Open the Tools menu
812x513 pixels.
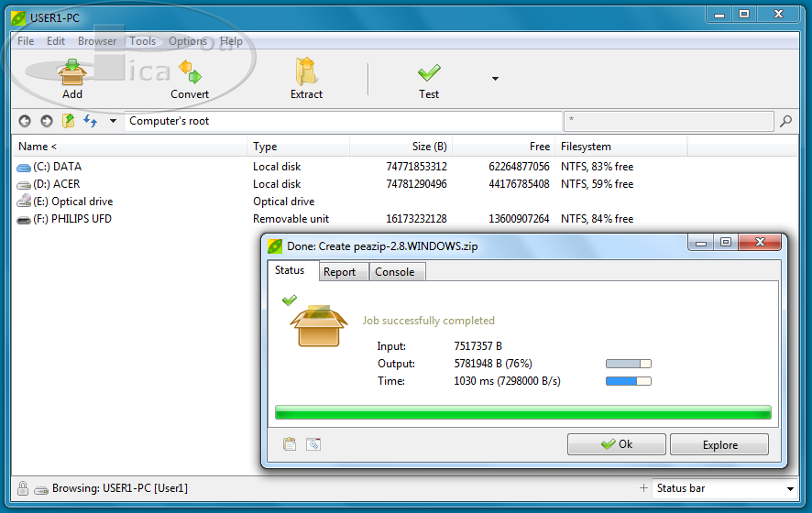[142, 41]
